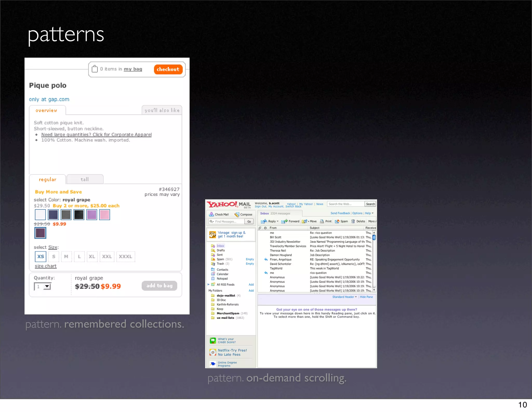Click the Print toolbar icon
The height and width of the screenshot is (412, 532).
coord(322,221)
